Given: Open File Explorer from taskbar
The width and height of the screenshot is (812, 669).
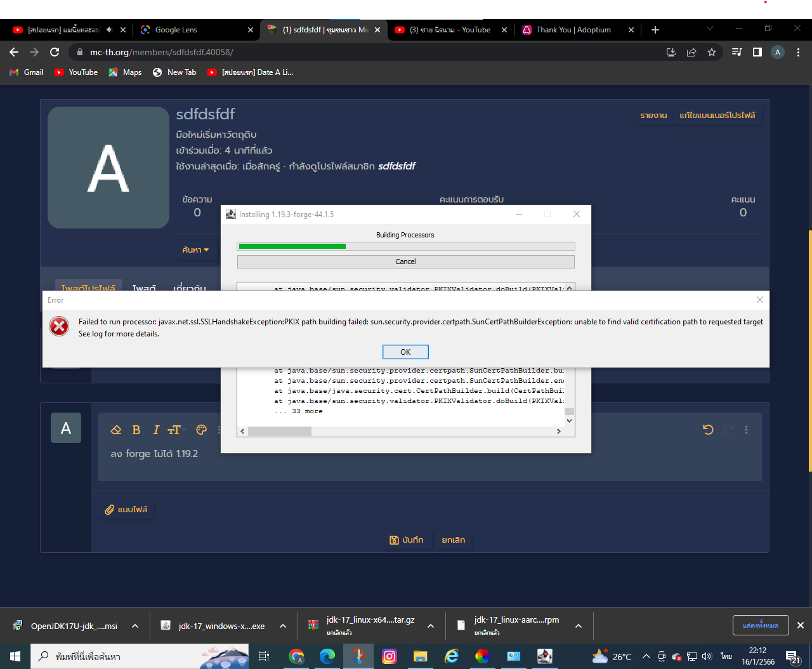Looking at the screenshot, I should tap(421, 656).
